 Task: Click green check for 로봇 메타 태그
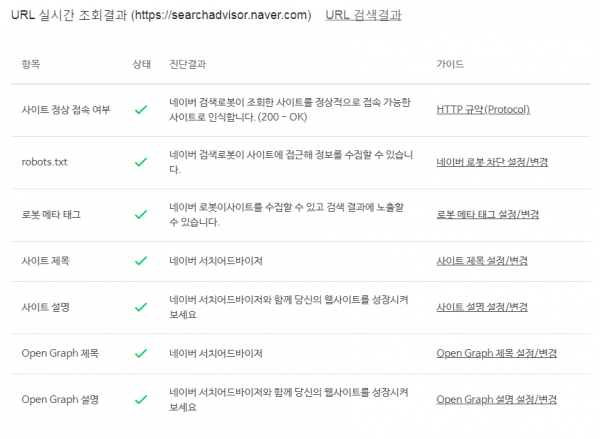[141, 215]
